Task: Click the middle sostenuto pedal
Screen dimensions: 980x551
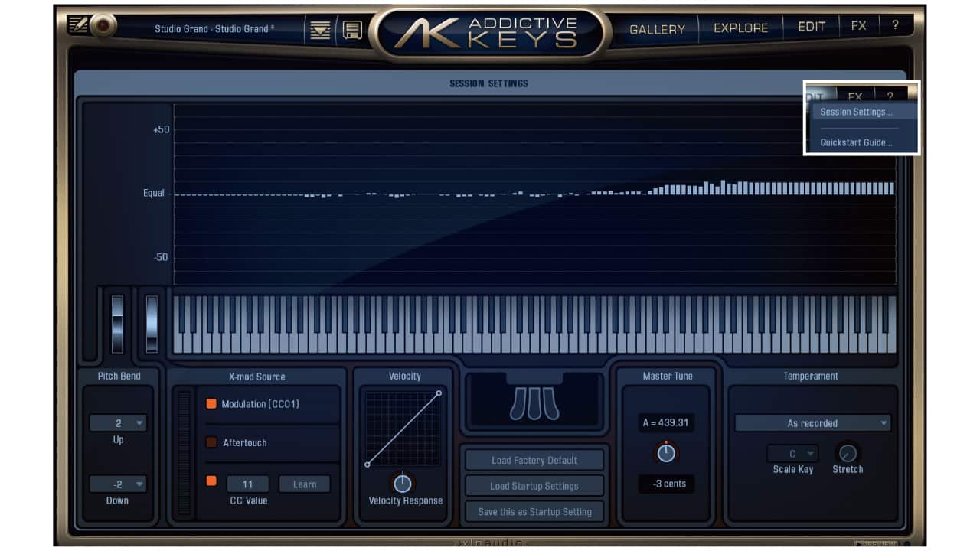Action: click(x=534, y=404)
